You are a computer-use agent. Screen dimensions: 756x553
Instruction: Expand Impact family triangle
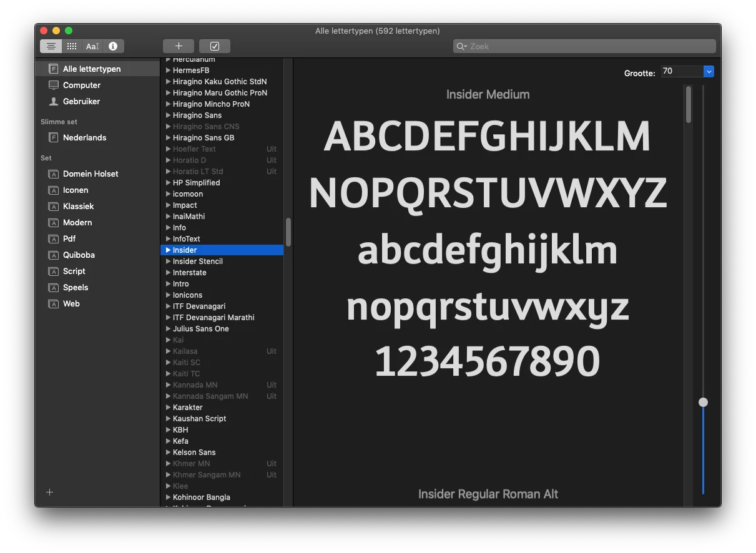pyautogui.click(x=168, y=205)
